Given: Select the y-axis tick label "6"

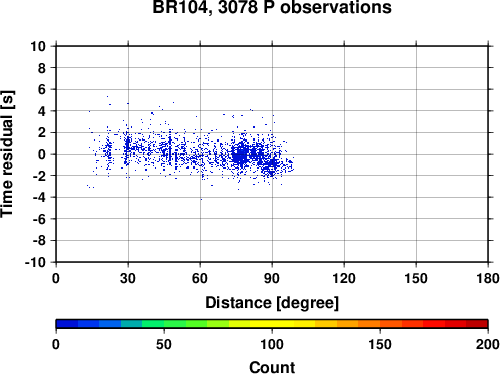Looking at the screenshot, I should [x=42, y=89].
